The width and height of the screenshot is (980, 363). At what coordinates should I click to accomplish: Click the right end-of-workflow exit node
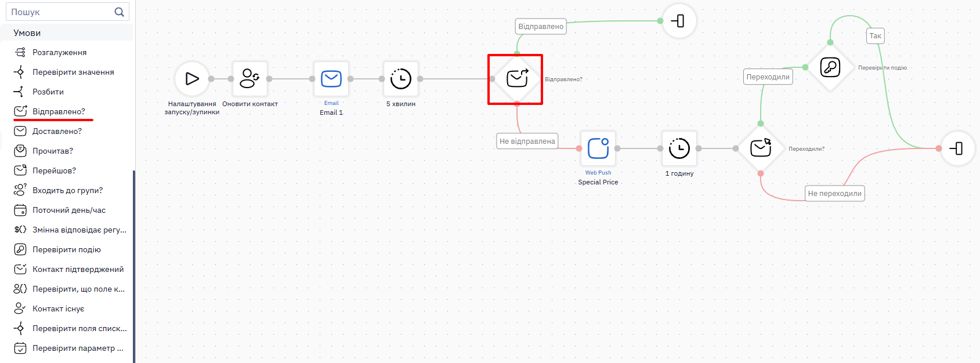[x=957, y=148]
